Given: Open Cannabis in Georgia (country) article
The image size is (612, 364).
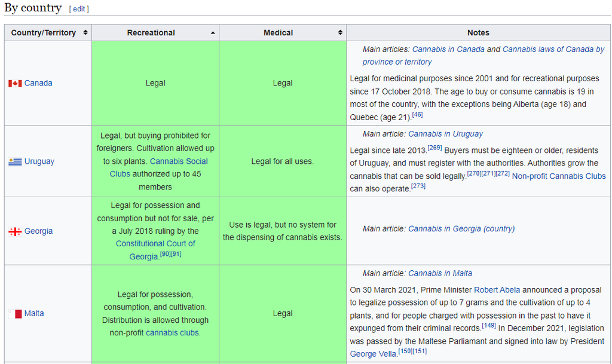Looking at the screenshot, I should coord(461,229).
